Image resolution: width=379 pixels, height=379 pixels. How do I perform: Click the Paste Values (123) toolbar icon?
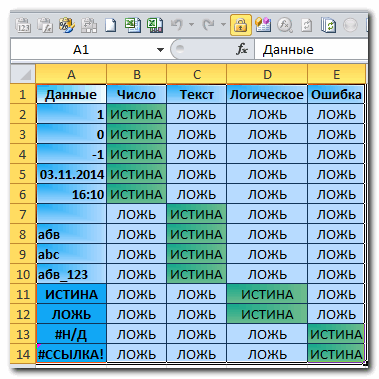click(x=23, y=25)
